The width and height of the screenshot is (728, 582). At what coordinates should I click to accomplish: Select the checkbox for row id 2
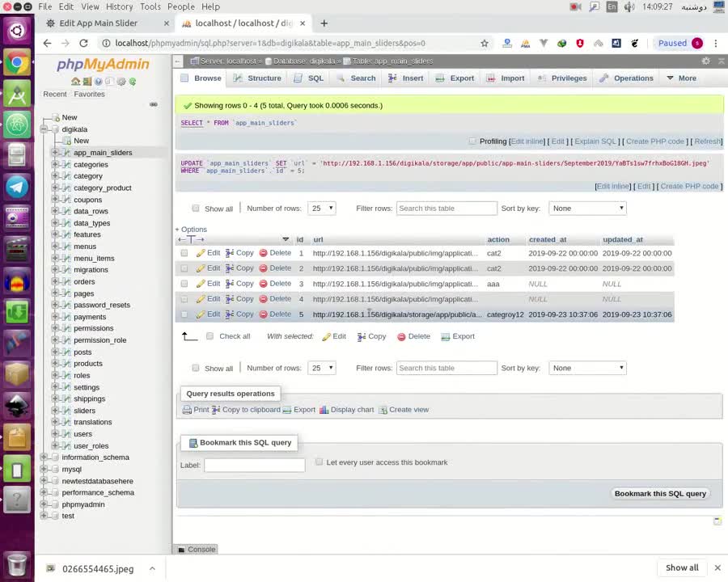tap(184, 268)
